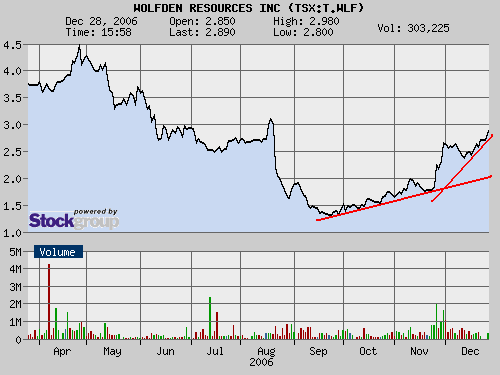Click the 1.0 price axis label
The width and height of the screenshot is (500, 375).
click(12, 233)
